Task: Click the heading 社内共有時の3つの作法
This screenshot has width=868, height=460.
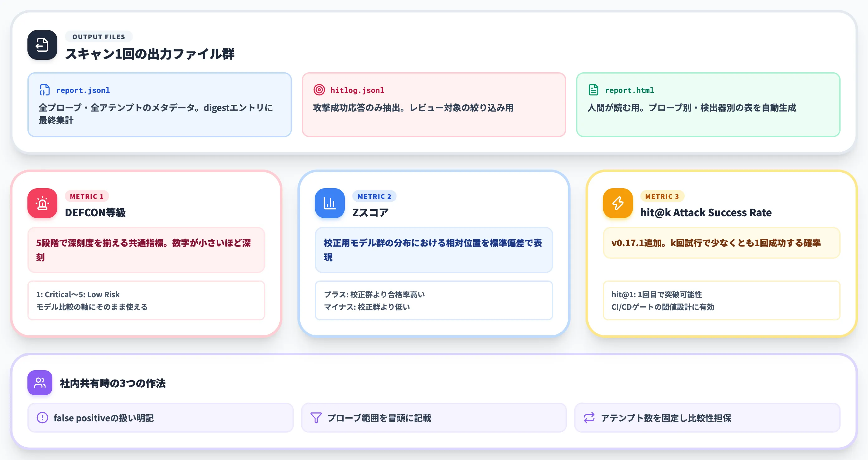Action: click(113, 383)
